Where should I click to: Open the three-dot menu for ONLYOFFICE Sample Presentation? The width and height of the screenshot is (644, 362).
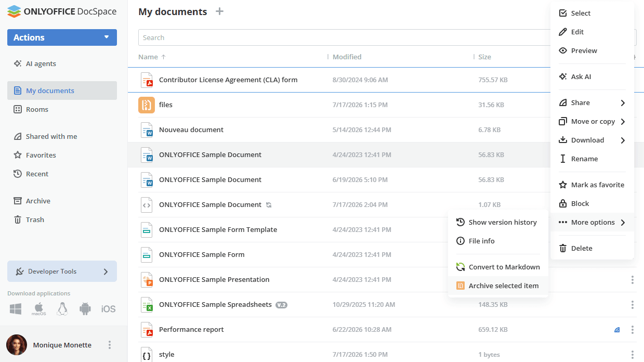(x=632, y=280)
